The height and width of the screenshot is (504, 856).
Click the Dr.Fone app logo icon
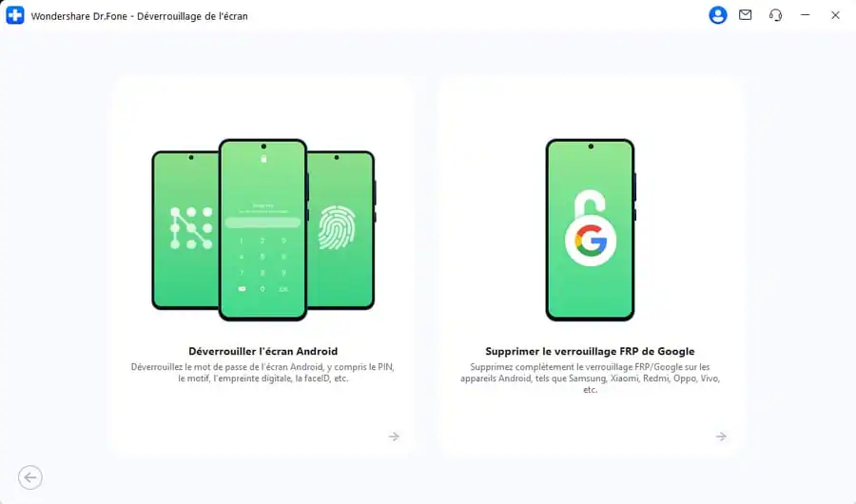pyautogui.click(x=14, y=15)
